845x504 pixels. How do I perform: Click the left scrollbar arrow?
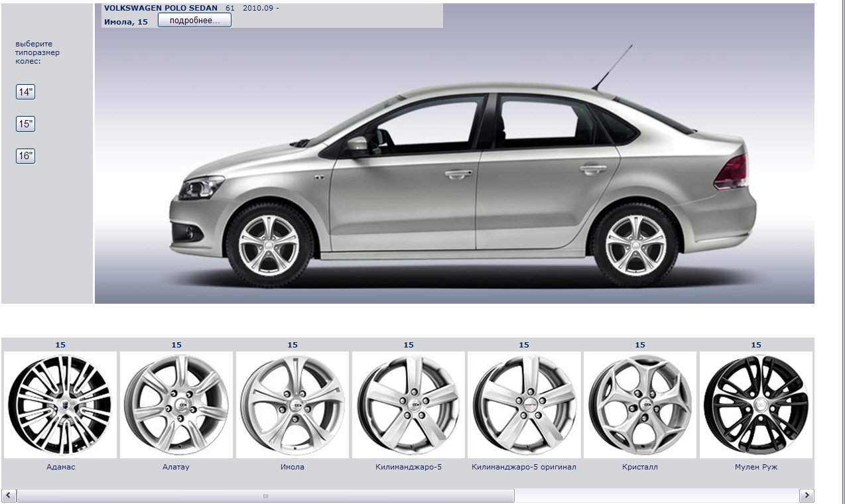tap(9, 495)
